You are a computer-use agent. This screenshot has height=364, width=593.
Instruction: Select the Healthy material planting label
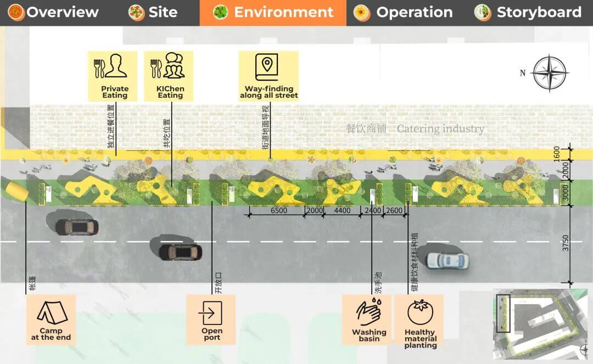(420, 339)
